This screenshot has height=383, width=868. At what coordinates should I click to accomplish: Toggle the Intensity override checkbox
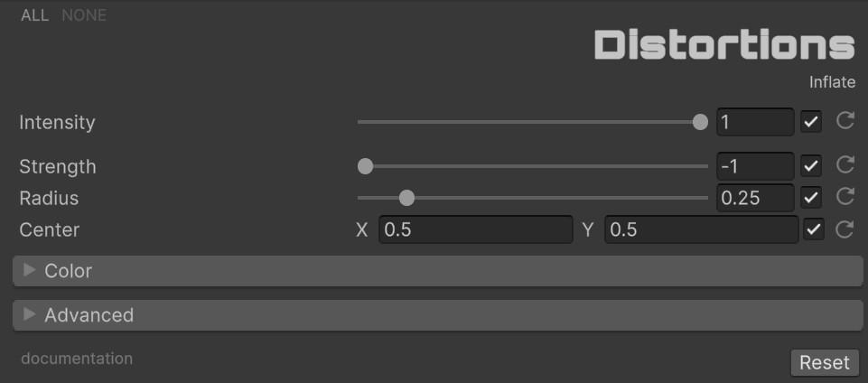(811, 122)
